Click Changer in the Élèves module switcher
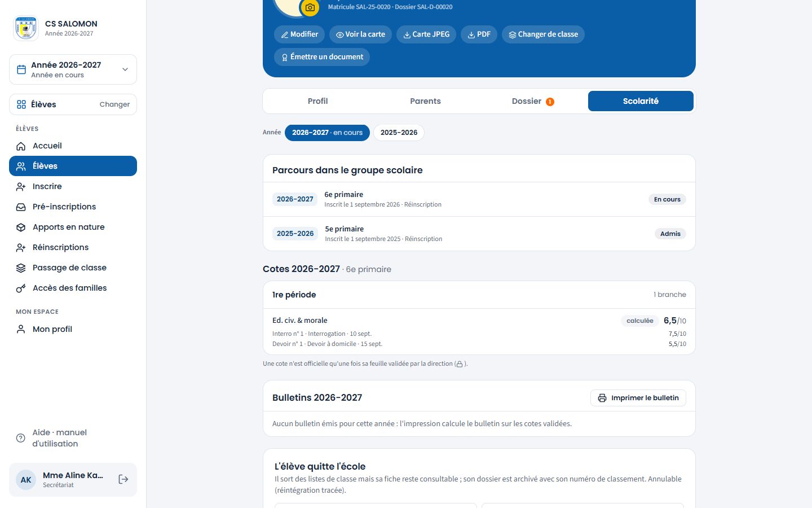Image resolution: width=812 pixels, height=508 pixels. coord(114,104)
